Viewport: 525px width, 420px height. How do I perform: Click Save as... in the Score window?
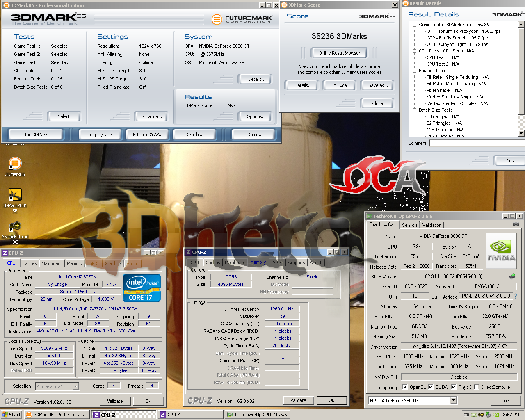click(378, 85)
